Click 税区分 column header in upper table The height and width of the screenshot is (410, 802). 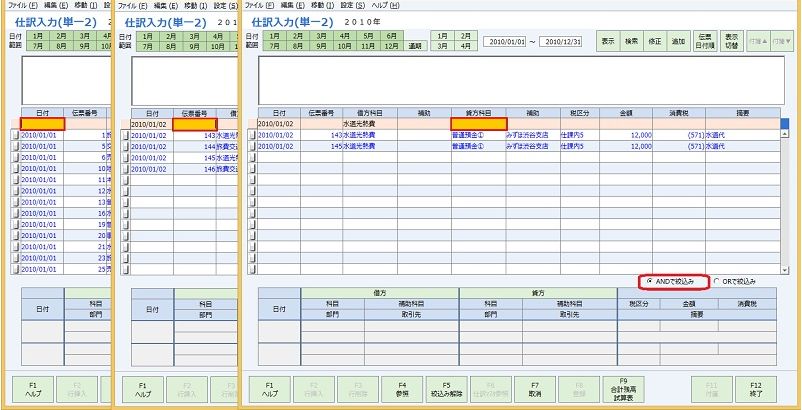(580, 112)
